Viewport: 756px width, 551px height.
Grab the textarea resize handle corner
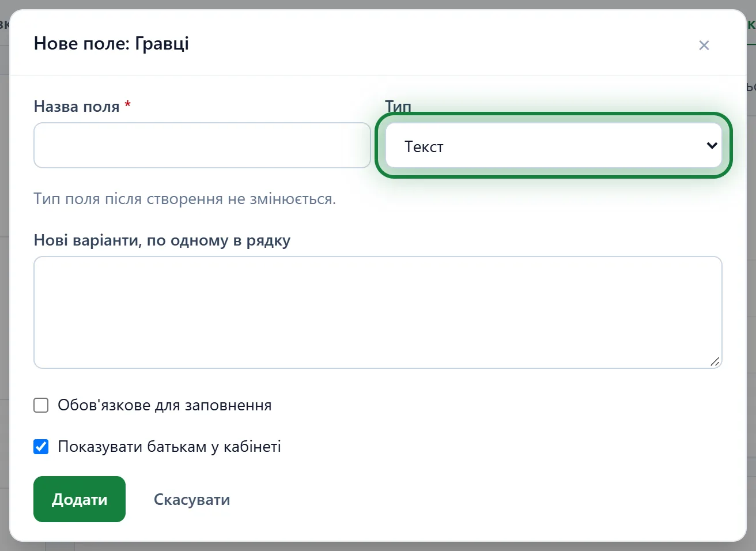point(715,361)
